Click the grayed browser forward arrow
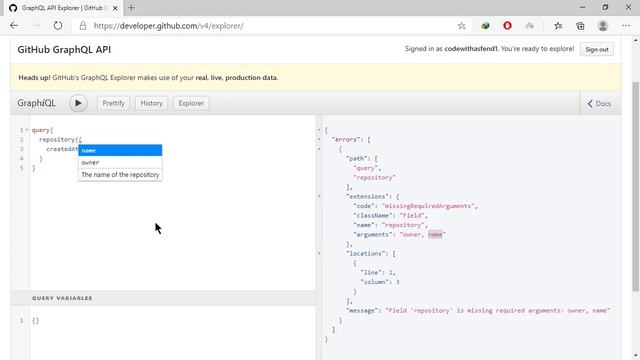Image resolution: width=640 pixels, height=360 pixels. coord(36,26)
